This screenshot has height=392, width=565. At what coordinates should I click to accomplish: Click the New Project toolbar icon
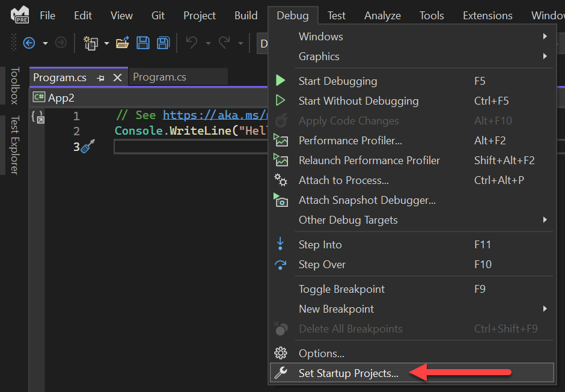(x=91, y=43)
